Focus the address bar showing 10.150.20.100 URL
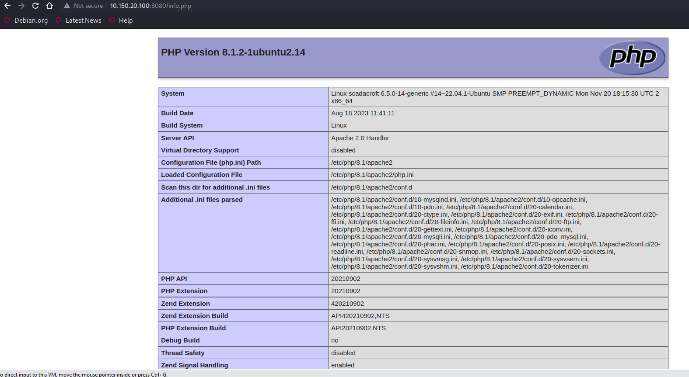This screenshot has height=377, width=689. pyautogui.click(x=150, y=6)
